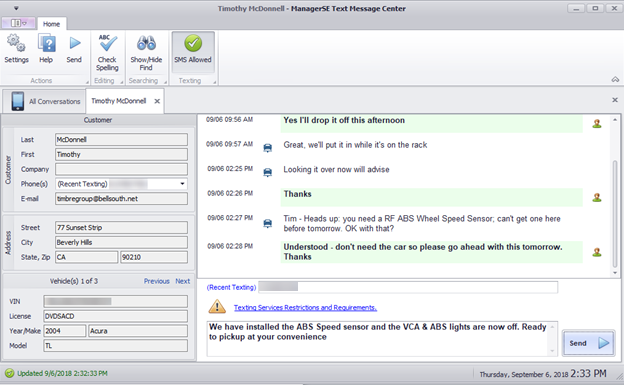Click the shop car icon at 09:57 AM

[x=267, y=148]
